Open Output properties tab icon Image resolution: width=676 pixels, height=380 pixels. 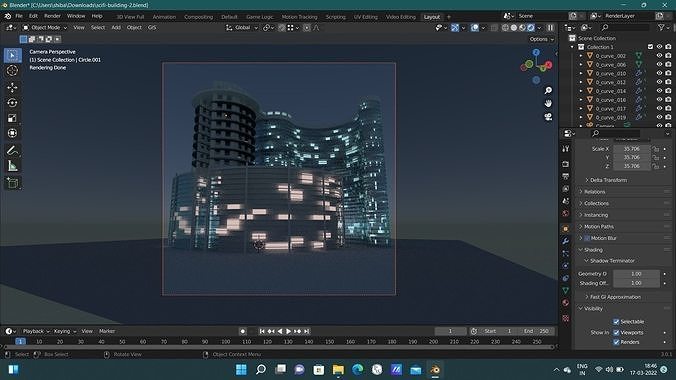566,176
